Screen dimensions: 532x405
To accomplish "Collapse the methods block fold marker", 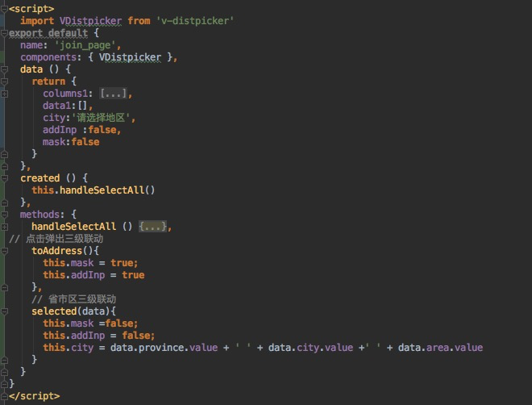I will pos(4,215).
